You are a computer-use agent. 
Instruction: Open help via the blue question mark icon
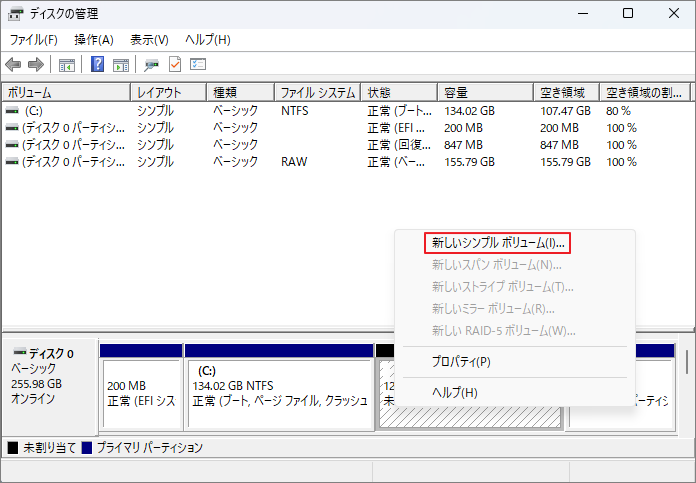tap(97, 64)
